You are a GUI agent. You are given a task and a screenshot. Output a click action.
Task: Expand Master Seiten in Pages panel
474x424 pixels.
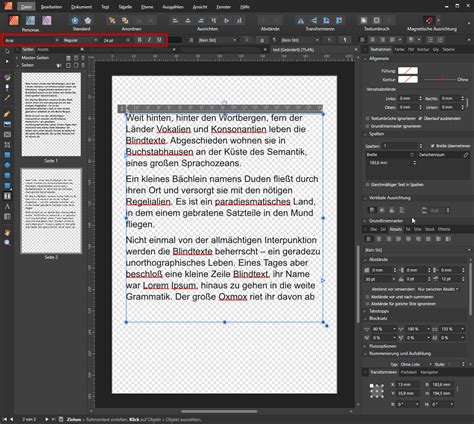[x=17, y=58]
